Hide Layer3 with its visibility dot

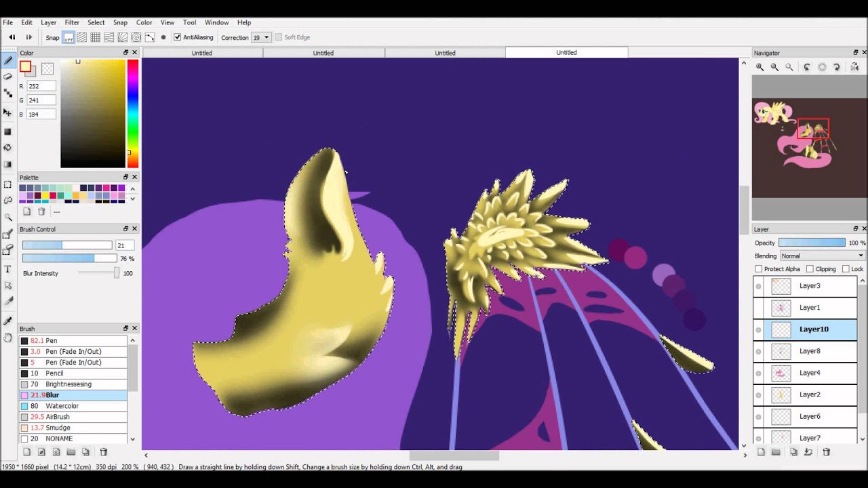tap(759, 286)
